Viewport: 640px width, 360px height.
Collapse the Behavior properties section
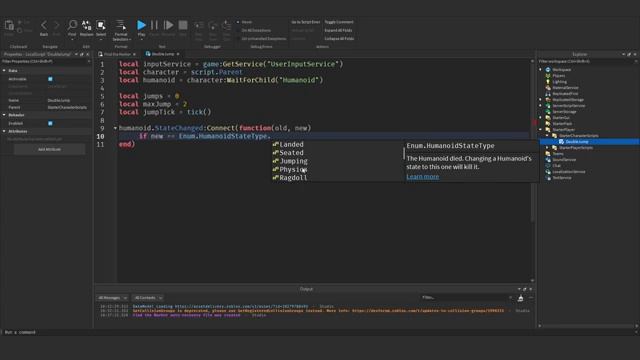(4, 115)
